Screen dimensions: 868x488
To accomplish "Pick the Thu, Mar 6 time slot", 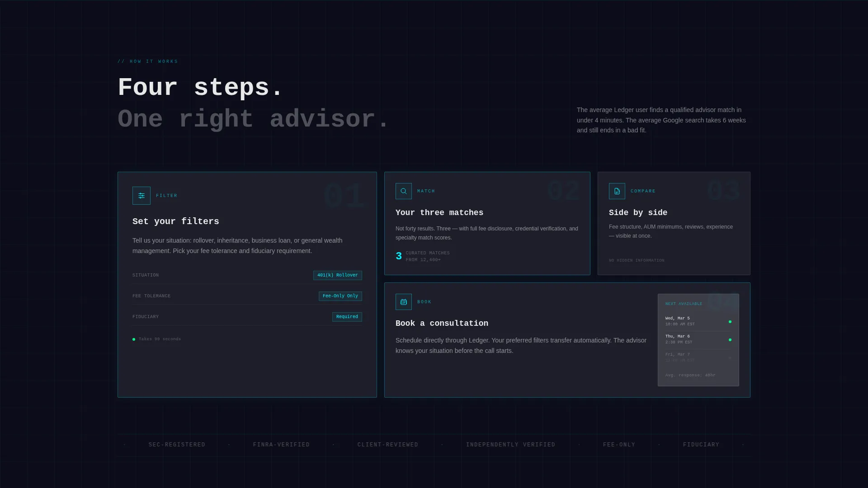I will coord(698,339).
